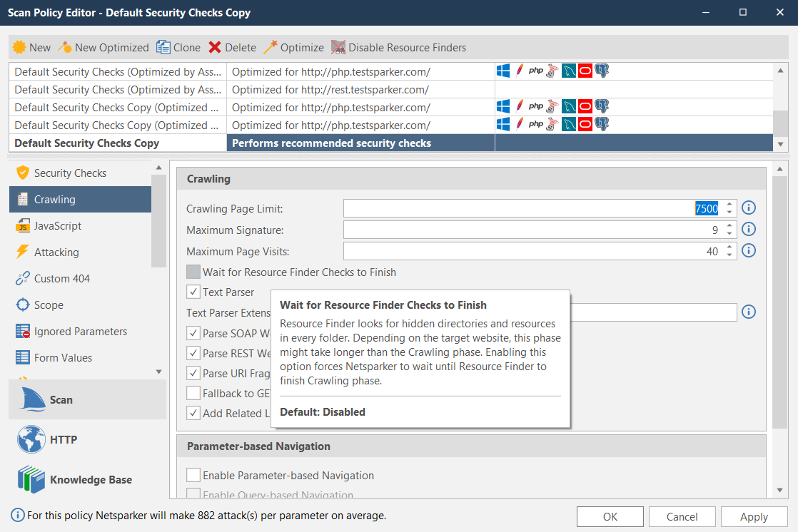Uncheck the Text Parser checkbox

coord(192,292)
